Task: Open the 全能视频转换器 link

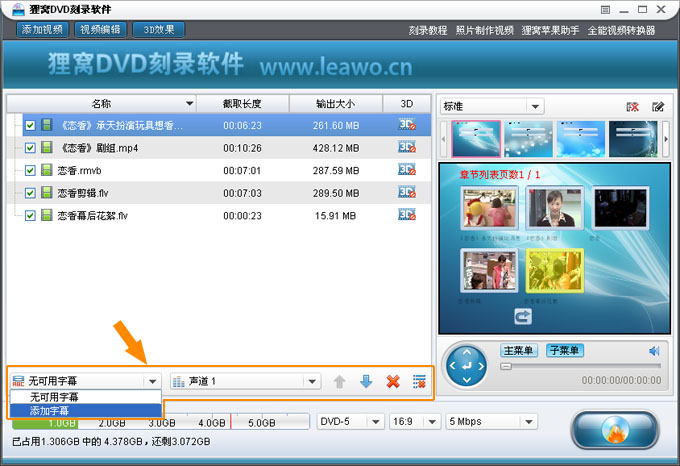Action: click(x=621, y=30)
